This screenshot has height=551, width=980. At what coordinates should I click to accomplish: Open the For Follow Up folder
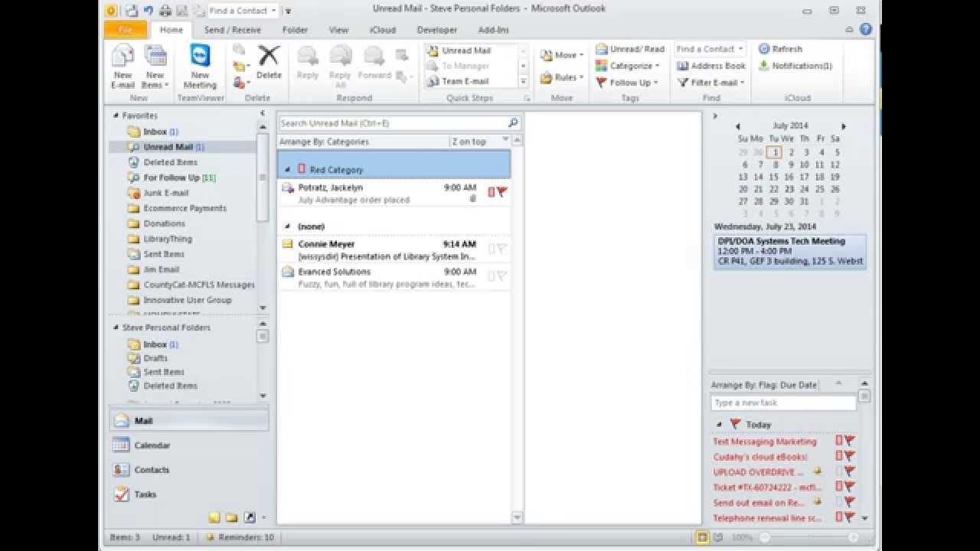tap(179, 178)
